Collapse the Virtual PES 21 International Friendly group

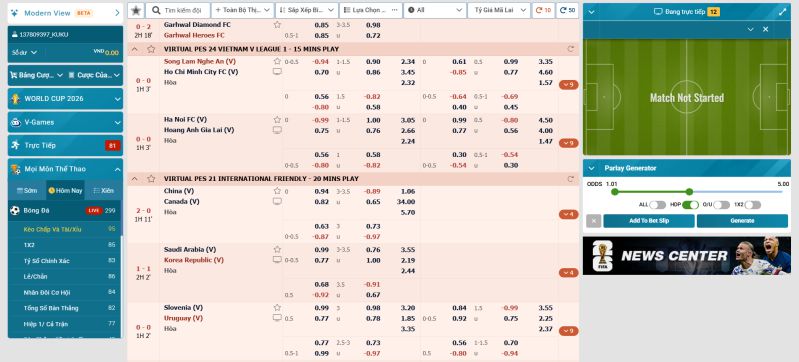click(135, 179)
